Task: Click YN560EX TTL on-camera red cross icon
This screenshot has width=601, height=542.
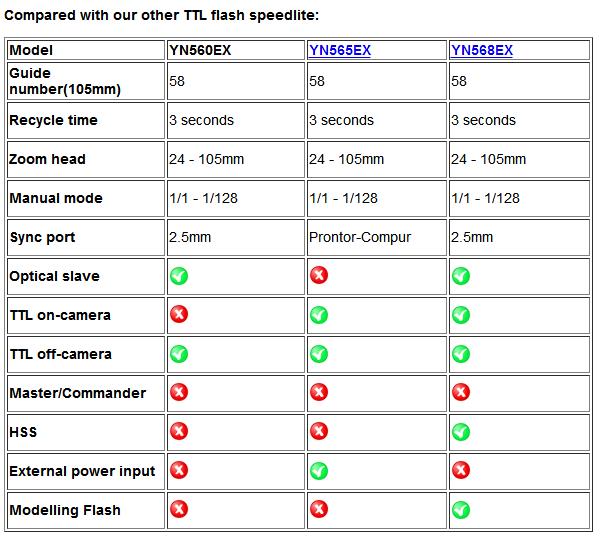Action: (179, 314)
